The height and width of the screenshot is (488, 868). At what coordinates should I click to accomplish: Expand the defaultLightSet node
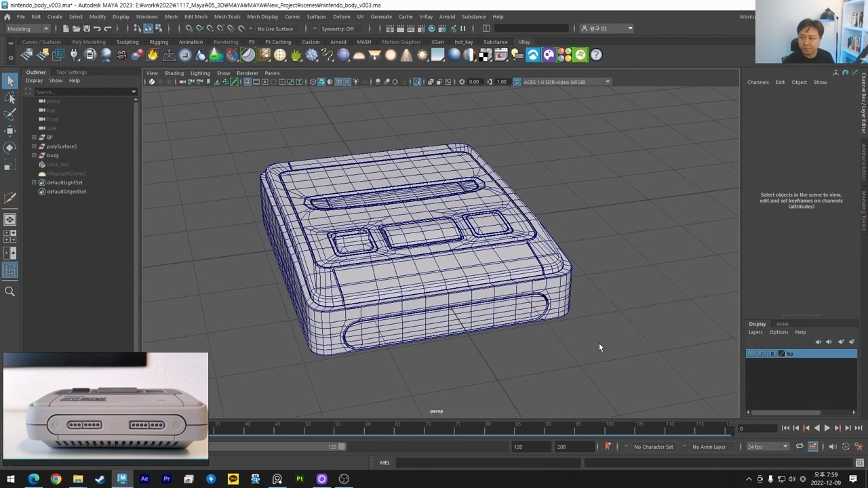coord(34,182)
